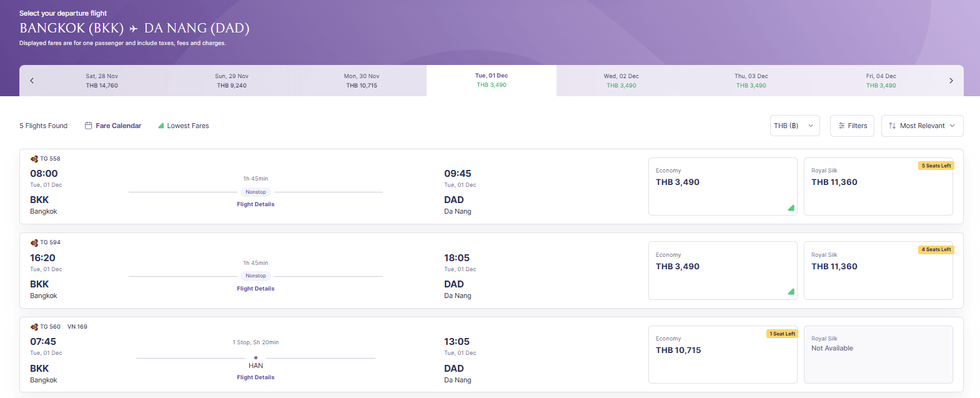Choose the Fri, 04 Dec date tab
The height and width of the screenshot is (398, 980).
click(881, 81)
